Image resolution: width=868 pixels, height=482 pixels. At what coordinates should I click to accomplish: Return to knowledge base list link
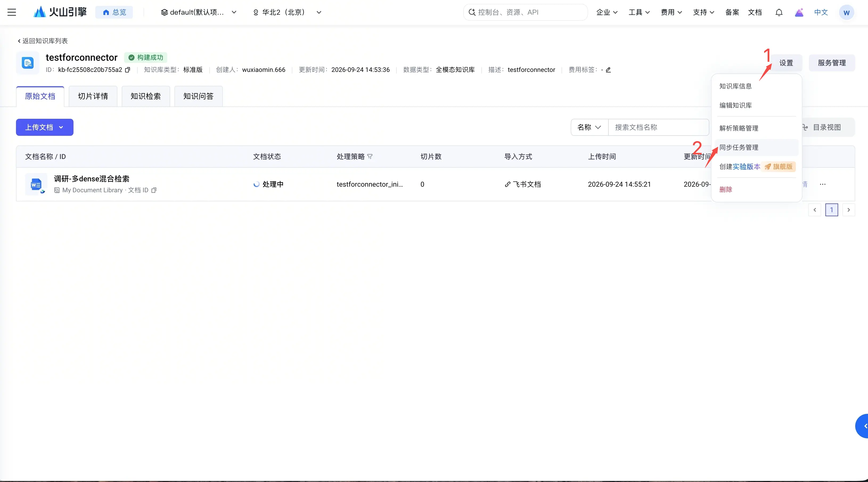click(x=42, y=41)
